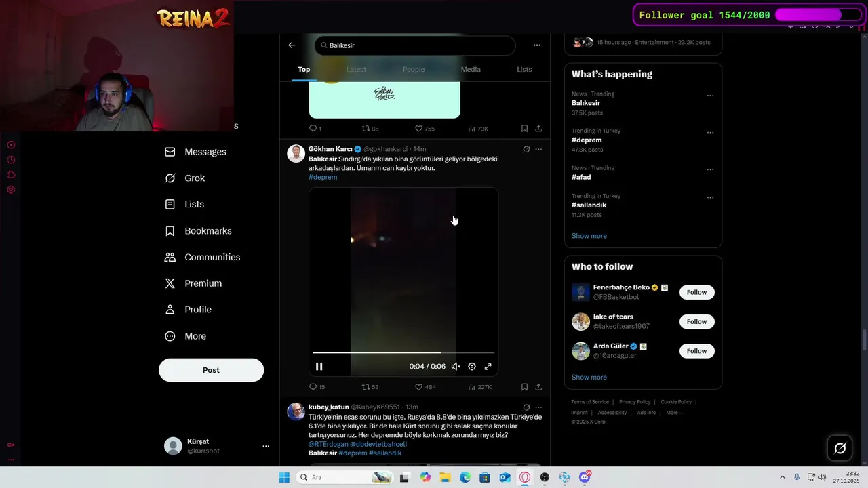Open the #sallandık trending topic
868x488 pixels.
pyautogui.click(x=589, y=205)
